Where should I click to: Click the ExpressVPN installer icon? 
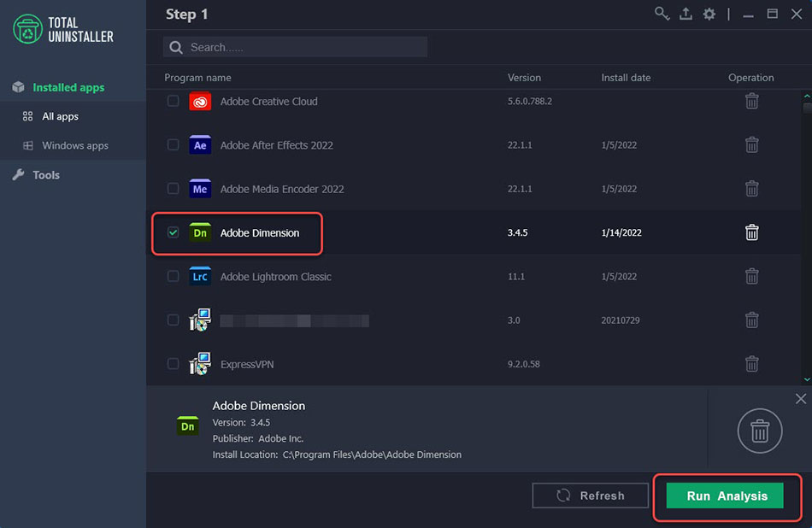(x=200, y=364)
